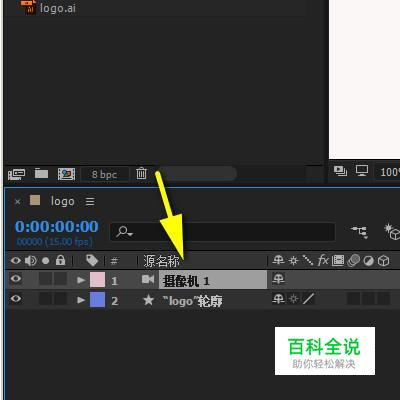Click the camera icon of layer 1
The width and height of the screenshot is (400, 400).
click(148, 279)
